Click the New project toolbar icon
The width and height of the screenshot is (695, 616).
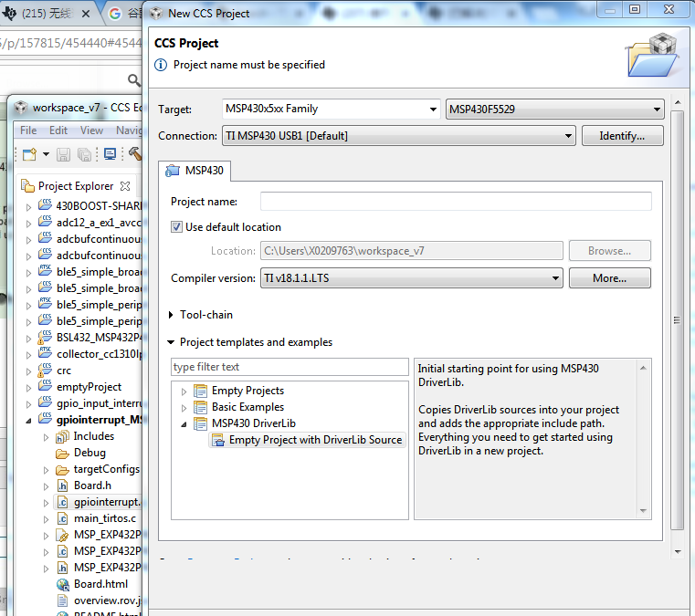30,154
